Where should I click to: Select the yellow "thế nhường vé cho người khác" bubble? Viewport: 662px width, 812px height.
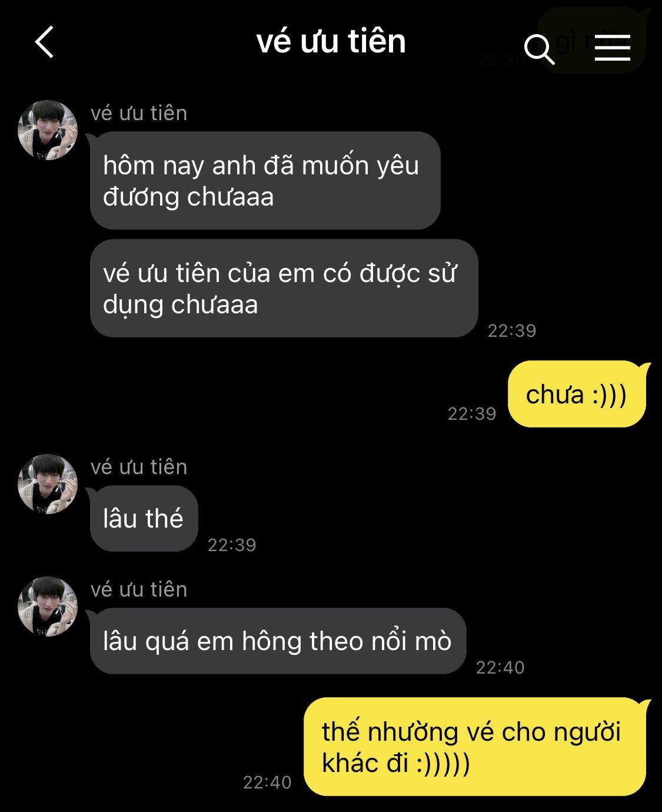(x=475, y=747)
